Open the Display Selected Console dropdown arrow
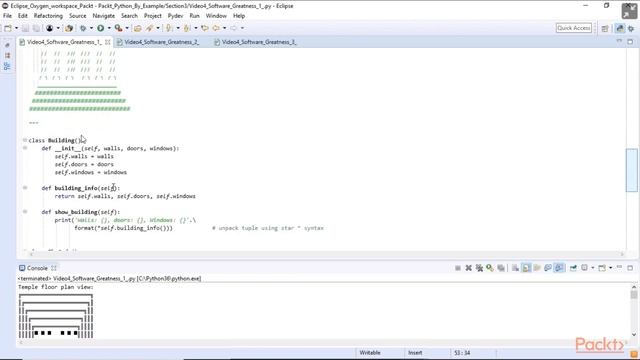The height and width of the screenshot is (360, 640). pos(593,268)
